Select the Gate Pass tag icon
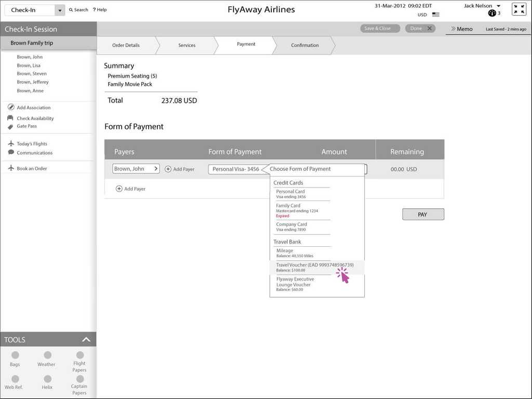The height and width of the screenshot is (399, 532). [x=10, y=126]
